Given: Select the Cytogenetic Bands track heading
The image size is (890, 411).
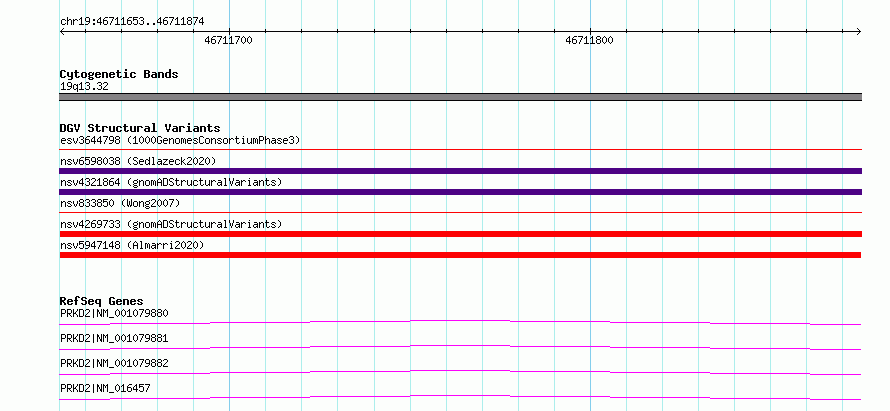Looking at the screenshot, I should [119, 74].
